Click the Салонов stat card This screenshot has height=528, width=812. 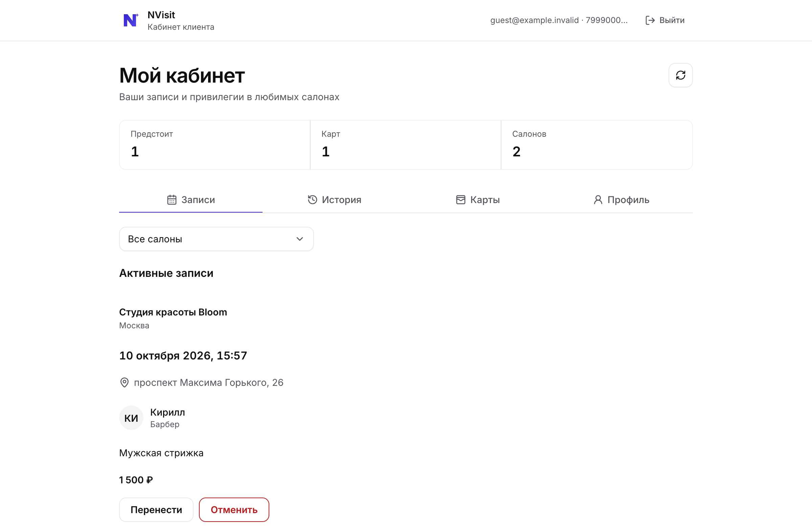click(597, 145)
